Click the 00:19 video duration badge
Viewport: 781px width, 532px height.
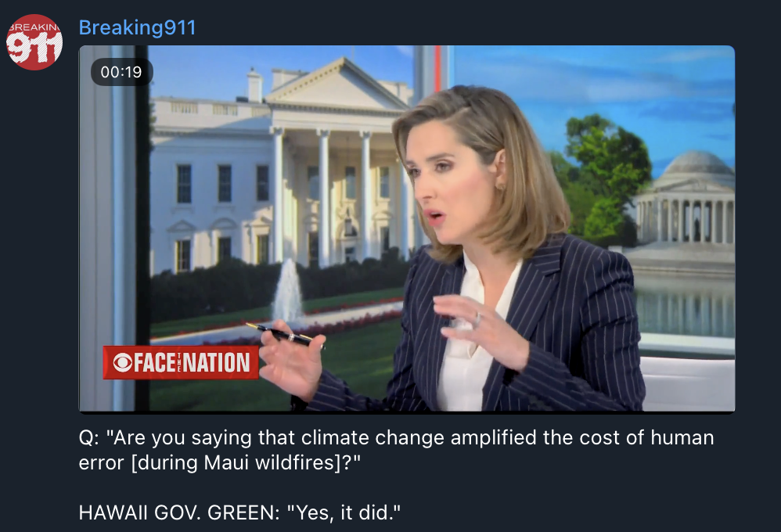121,72
